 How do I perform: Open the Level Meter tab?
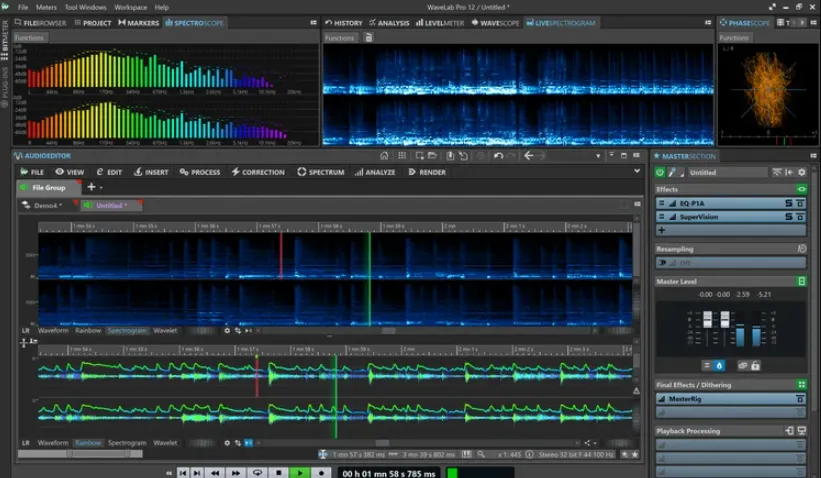pyautogui.click(x=440, y=23)
